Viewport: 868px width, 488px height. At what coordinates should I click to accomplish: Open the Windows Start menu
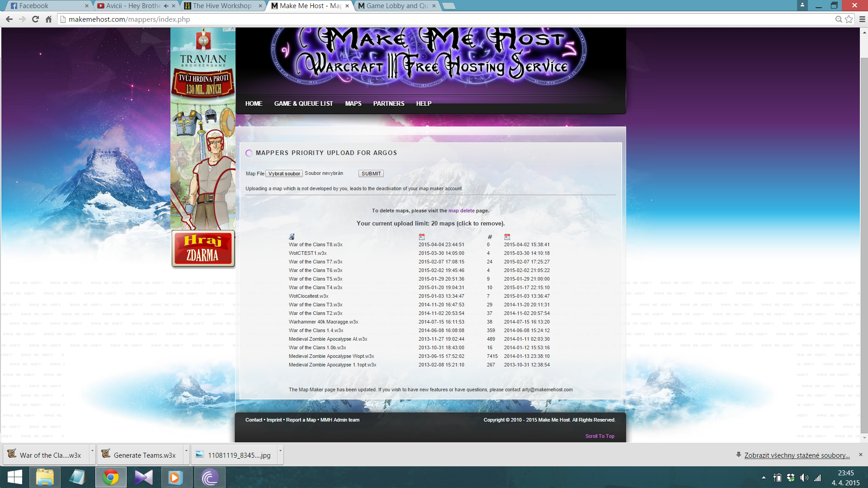[x=14, y=477]
